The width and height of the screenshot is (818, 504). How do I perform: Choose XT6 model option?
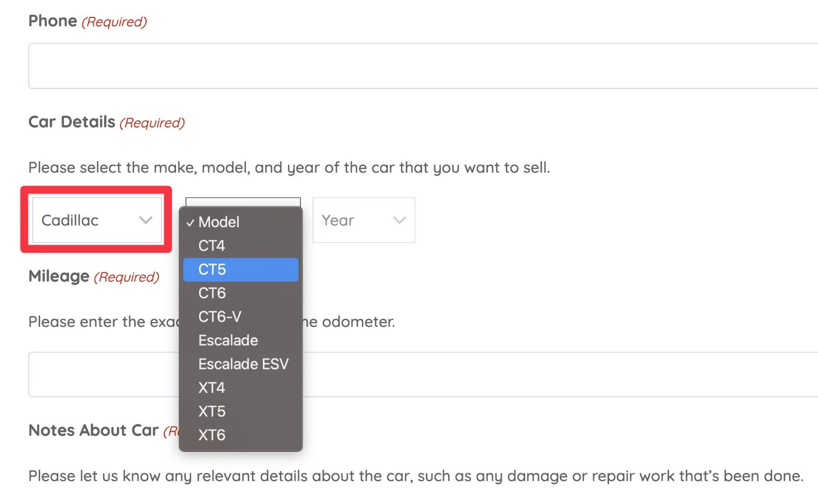point(240,435)
